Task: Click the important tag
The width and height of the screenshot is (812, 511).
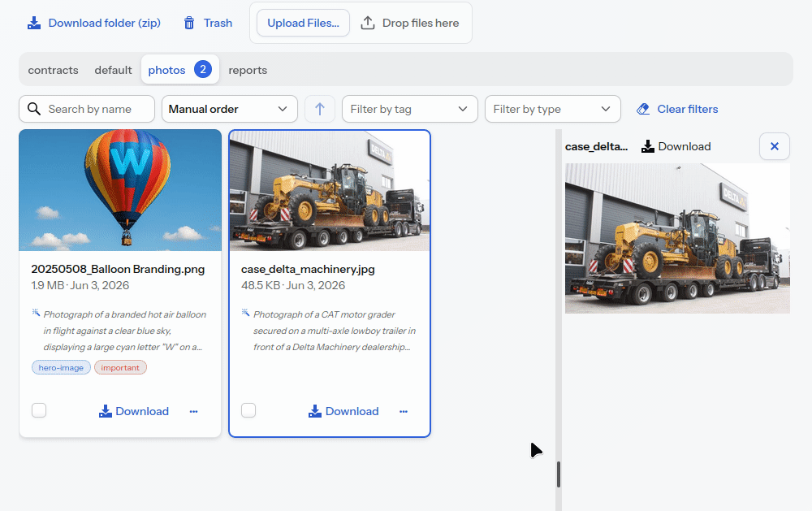Action: pyautogui.click(x=120, y=367)
